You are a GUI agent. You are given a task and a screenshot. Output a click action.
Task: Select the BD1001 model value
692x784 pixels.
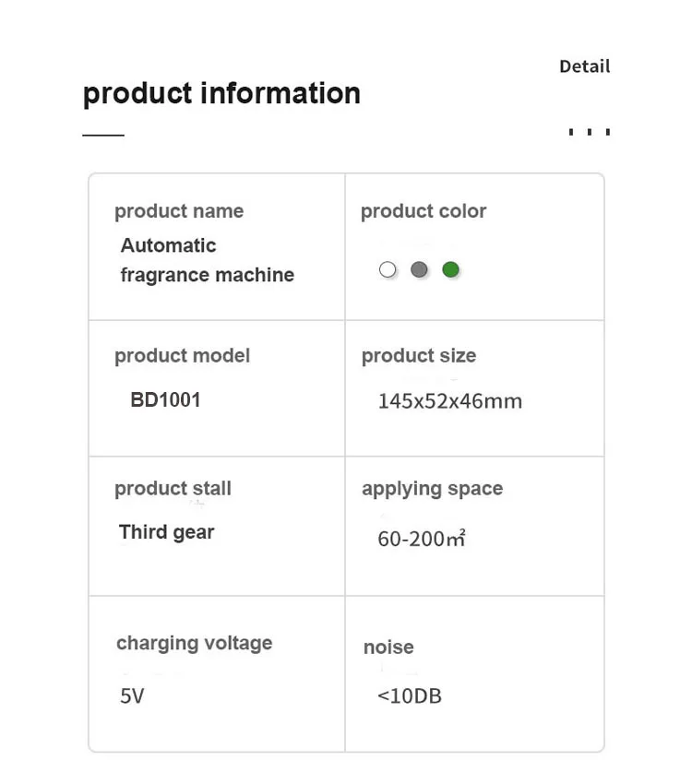tap(165, 400)
